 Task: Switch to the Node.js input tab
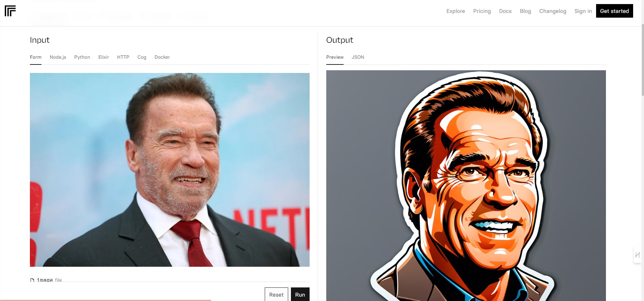[58, 57]
